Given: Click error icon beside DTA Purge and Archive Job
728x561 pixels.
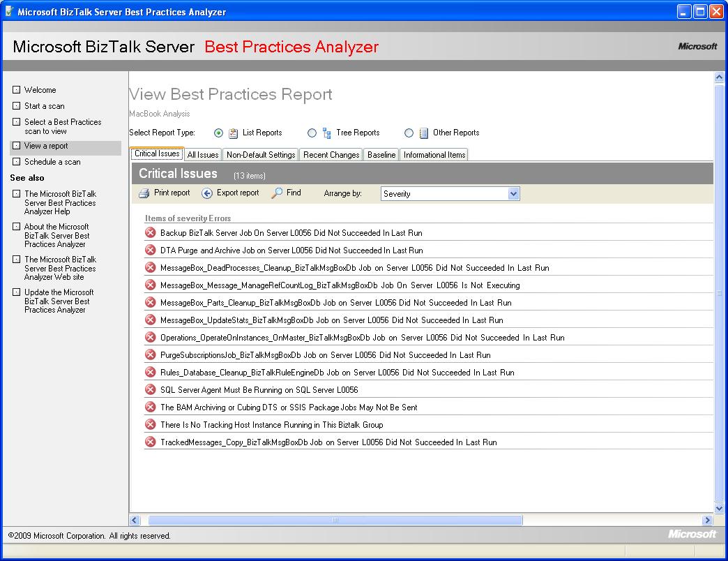Looking at the screenshot, I should click(x=151, y=250).
